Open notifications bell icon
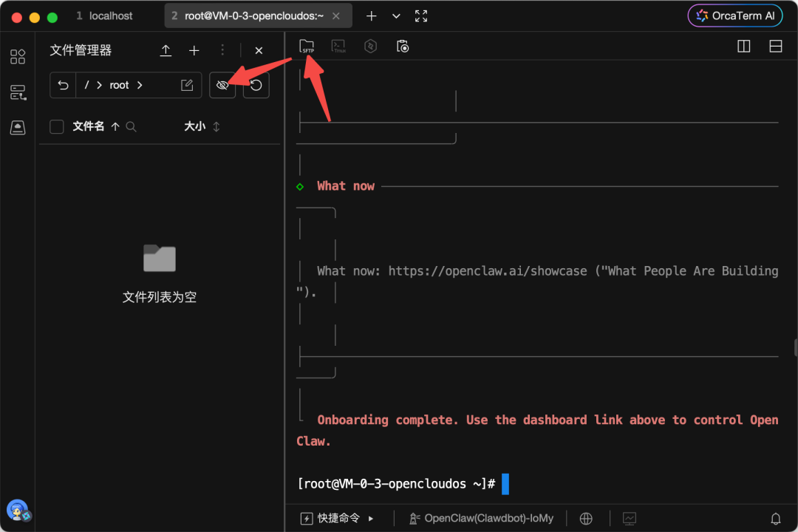The width and height of the screenshot is (798, 532). pyautogui.click(x=776, y=518)
